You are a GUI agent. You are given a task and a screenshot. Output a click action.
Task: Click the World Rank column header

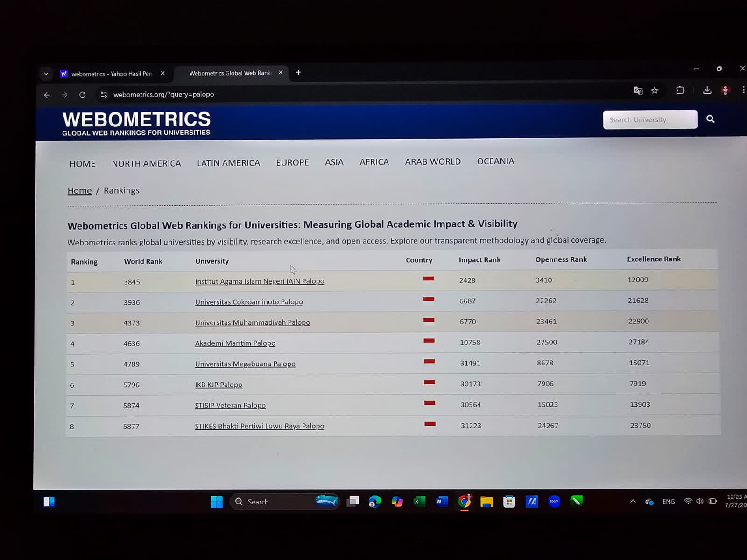(143, 261)
